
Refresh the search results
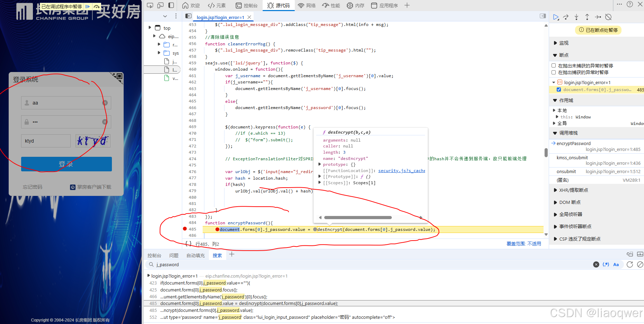(630, 264)
